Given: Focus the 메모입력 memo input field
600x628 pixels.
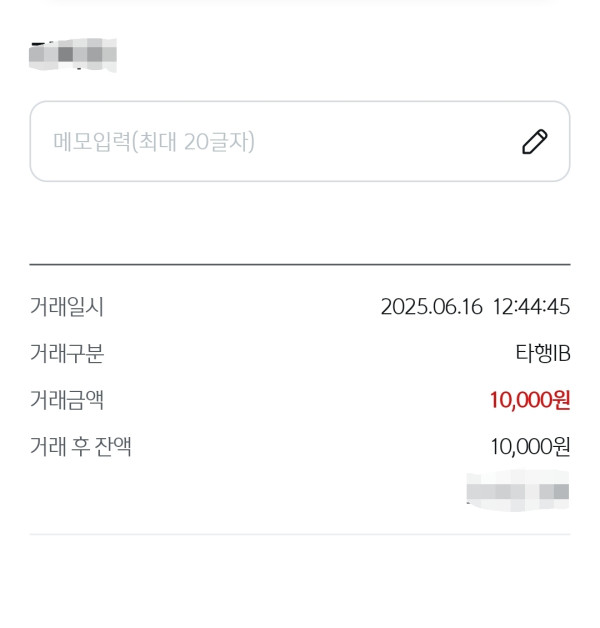Looking at the screenshot, I should 270,142.
